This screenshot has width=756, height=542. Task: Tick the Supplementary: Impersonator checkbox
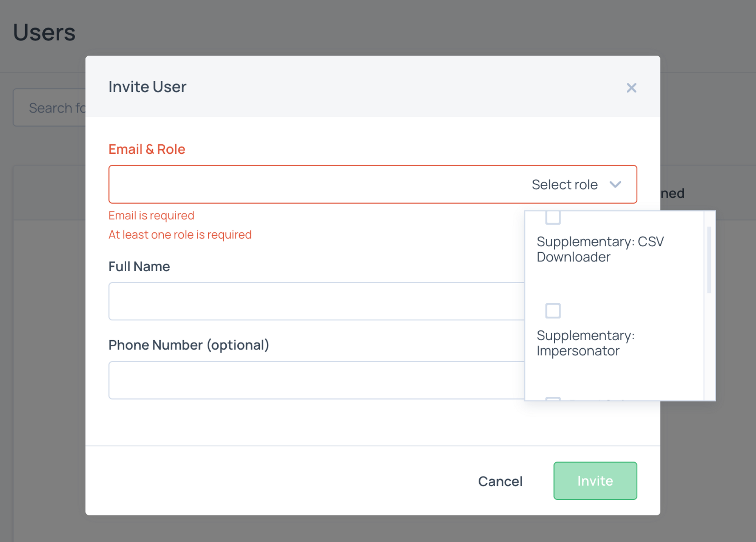click(x=553, y=311)
